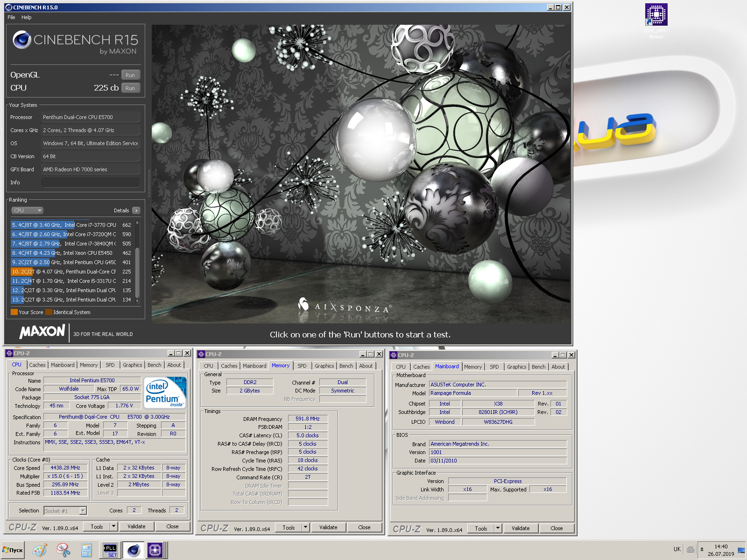Click the Intel Pentium inside logo
The width and height of the screenshot is (747, 560).
click(166, 393)
